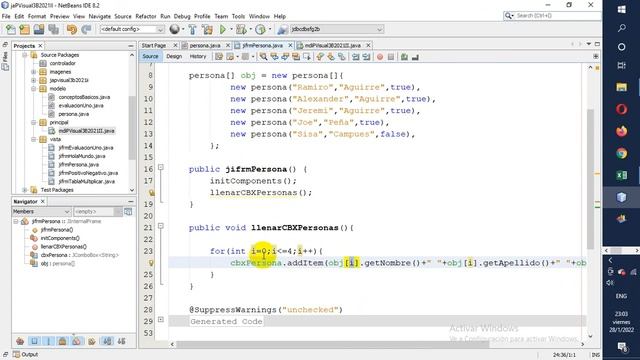Click the New Project toolbar icon

click(x=25, y=29)
